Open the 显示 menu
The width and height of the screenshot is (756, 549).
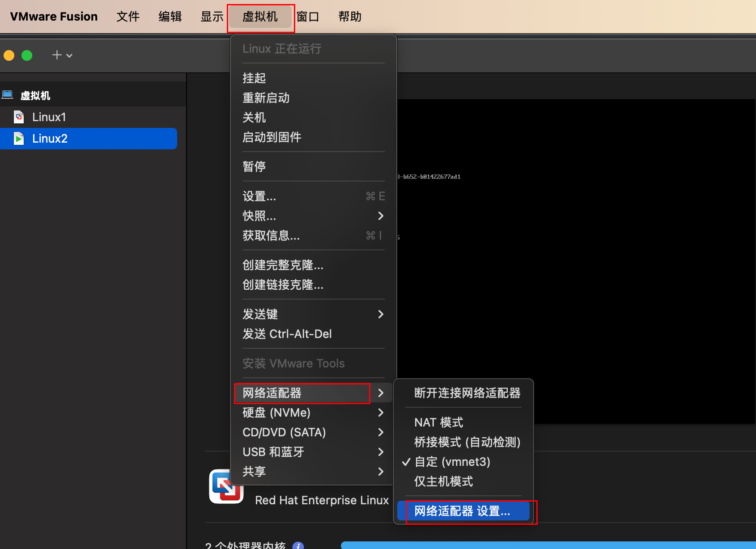(x=212, y=17)
